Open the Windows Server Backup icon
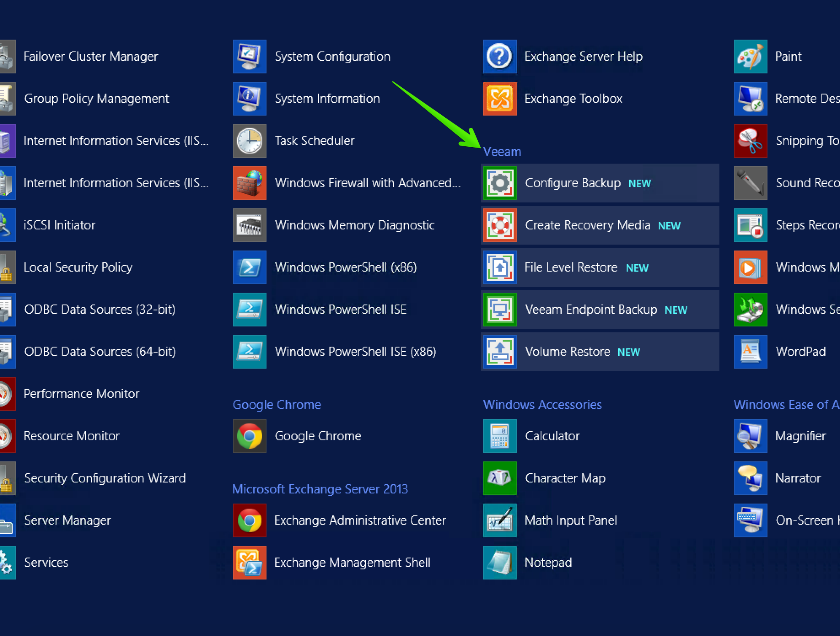Screen dimensions: 840x636 point(750,310)
